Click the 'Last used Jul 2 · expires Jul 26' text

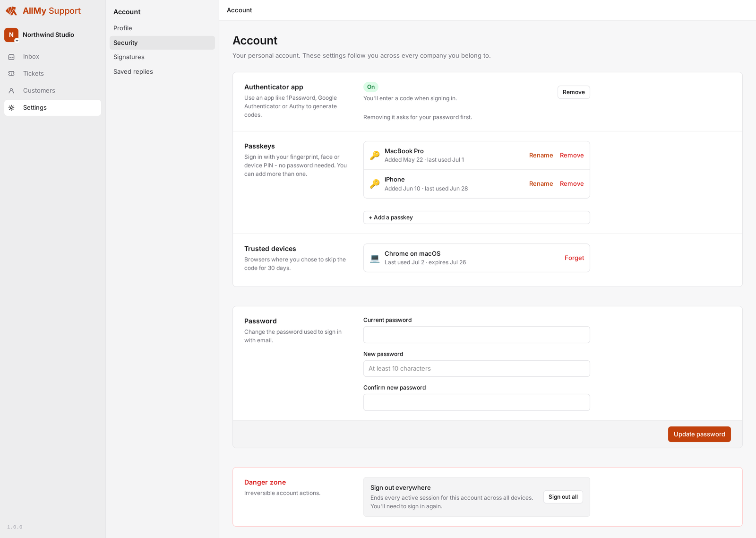(x=425, y=262)
